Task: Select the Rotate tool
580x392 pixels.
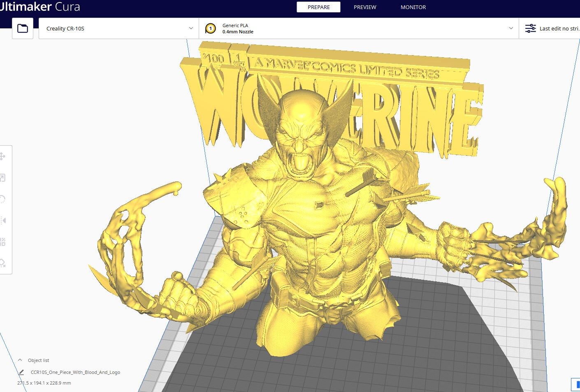Action: pos(3,199)
